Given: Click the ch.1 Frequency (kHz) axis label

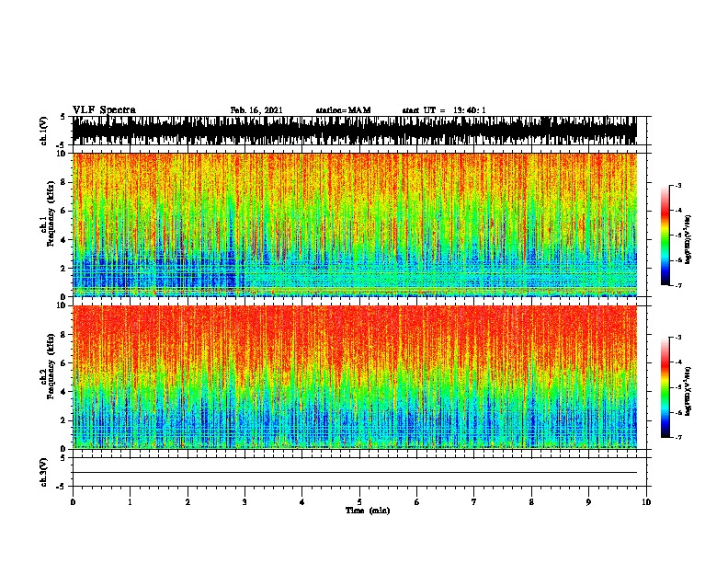Looking at the screenshot, I should [48, 213].
